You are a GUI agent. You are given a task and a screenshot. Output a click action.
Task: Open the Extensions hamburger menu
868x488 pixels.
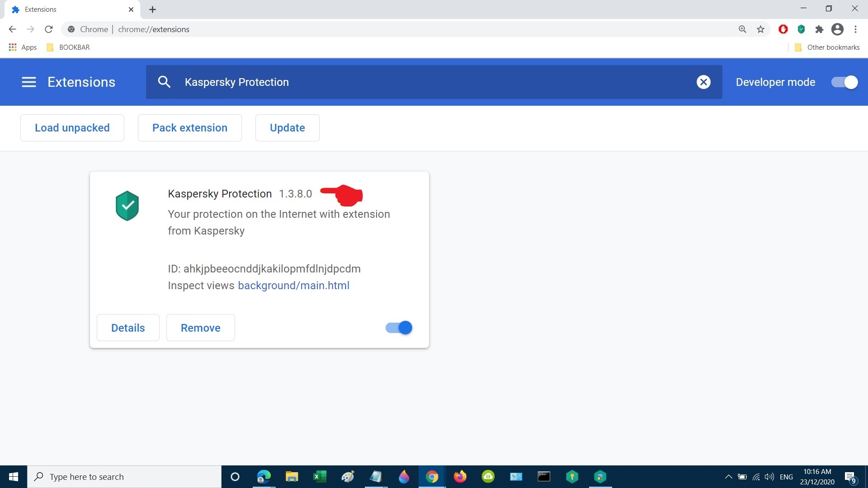[x=28, y=82]
